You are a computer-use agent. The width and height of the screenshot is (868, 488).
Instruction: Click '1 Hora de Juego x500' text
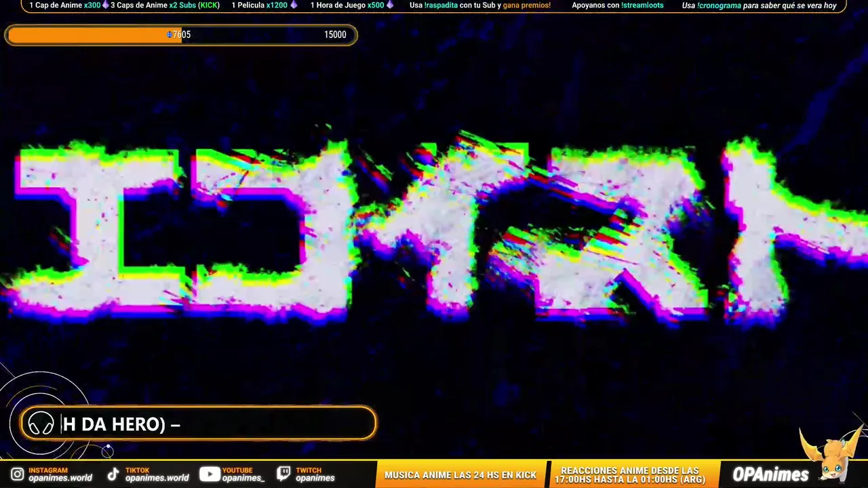coord(347,5)
